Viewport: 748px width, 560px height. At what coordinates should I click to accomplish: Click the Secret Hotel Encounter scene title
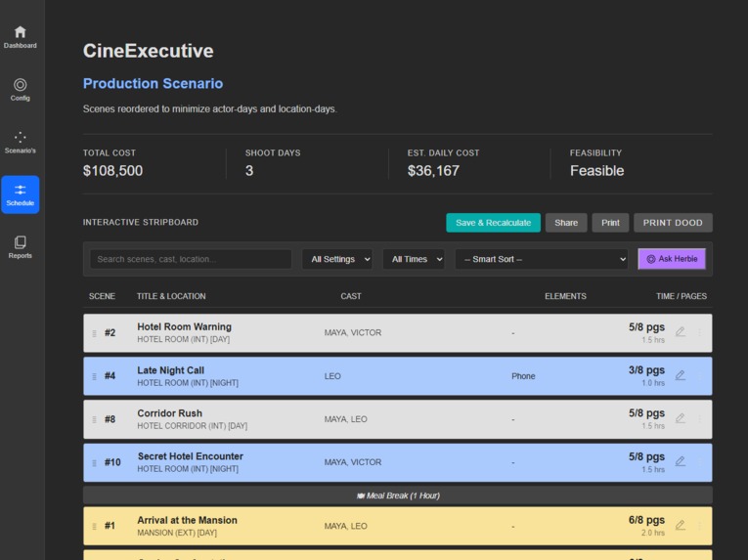pos(191,456)
